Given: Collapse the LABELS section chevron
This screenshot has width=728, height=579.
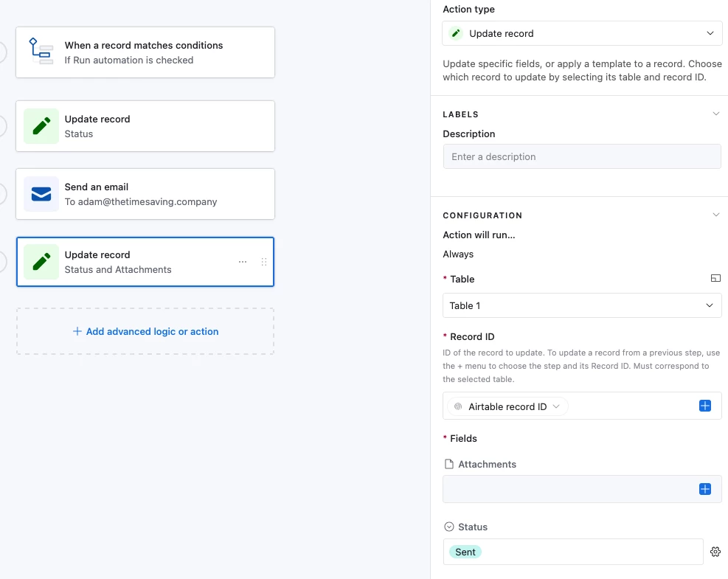Looking at the screenshot, I should 716,114.
